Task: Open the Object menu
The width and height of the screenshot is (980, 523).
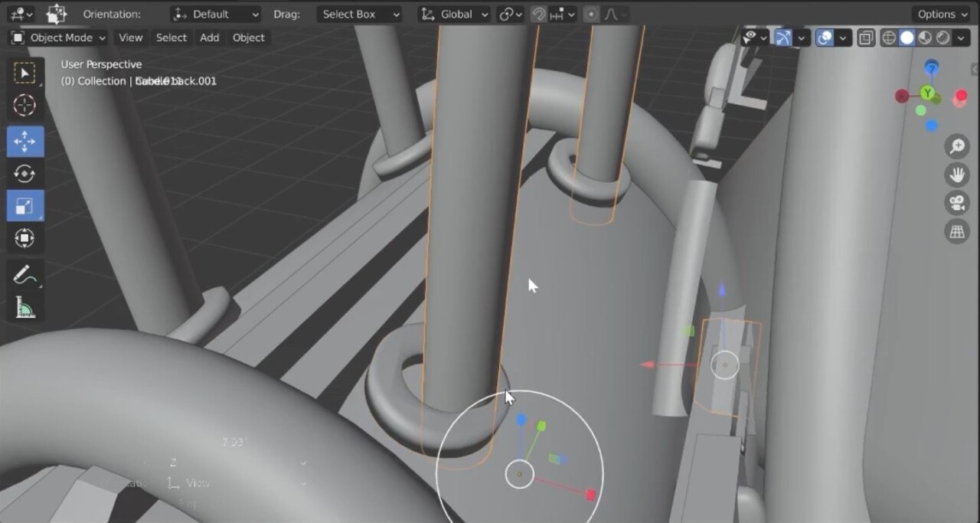Action: [x=248, y=38]
